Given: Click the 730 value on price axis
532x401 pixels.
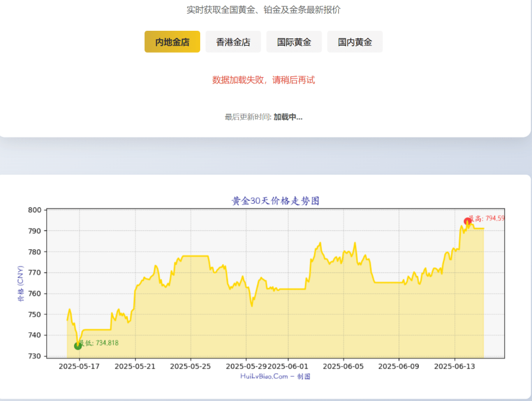Looking at the screenshot, I should [x=34, y=356].
